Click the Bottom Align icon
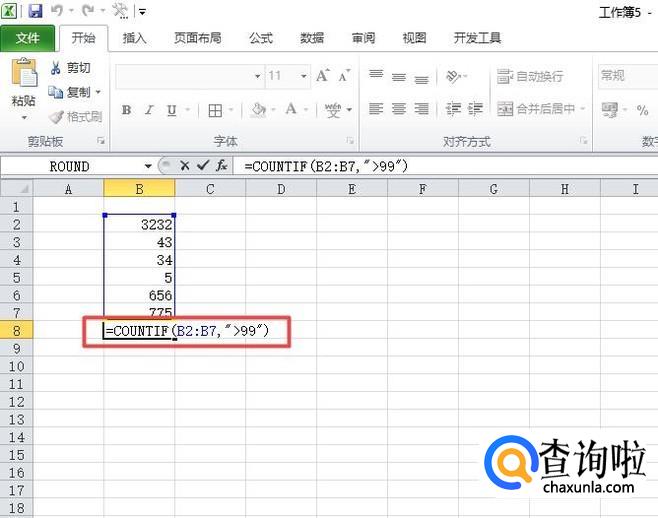658x518 pixels. [421, 78]
